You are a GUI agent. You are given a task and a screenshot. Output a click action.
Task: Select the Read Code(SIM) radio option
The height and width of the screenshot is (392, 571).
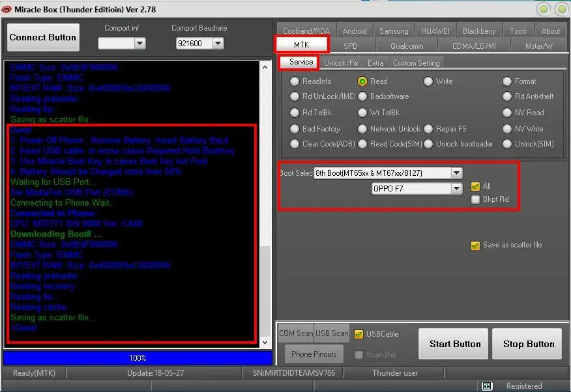362,144
